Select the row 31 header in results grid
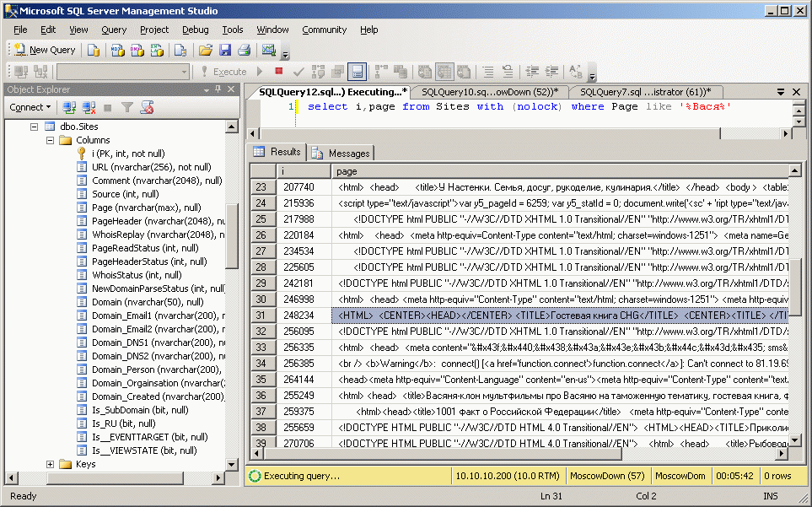This screenshot has width=812, height=507. [264, 316]
